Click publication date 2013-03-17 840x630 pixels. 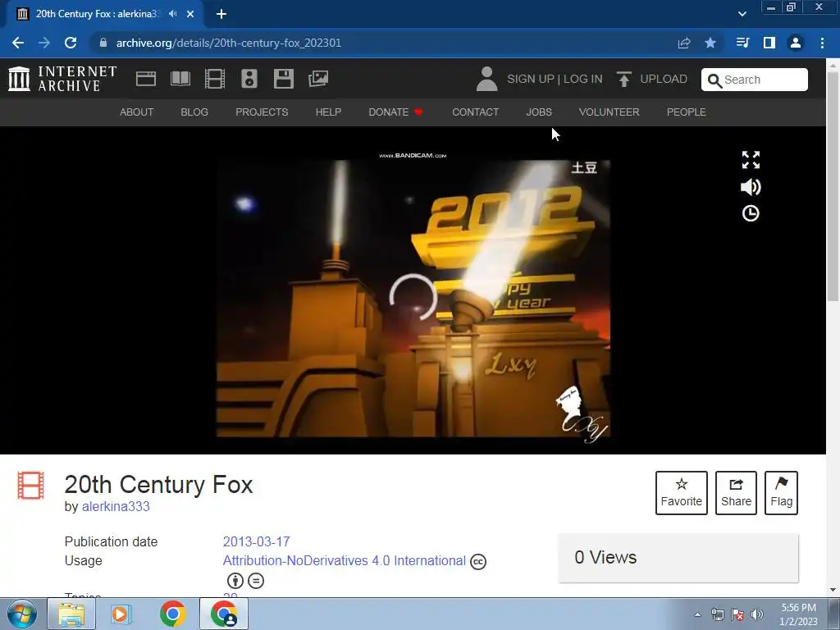(256, 541)
